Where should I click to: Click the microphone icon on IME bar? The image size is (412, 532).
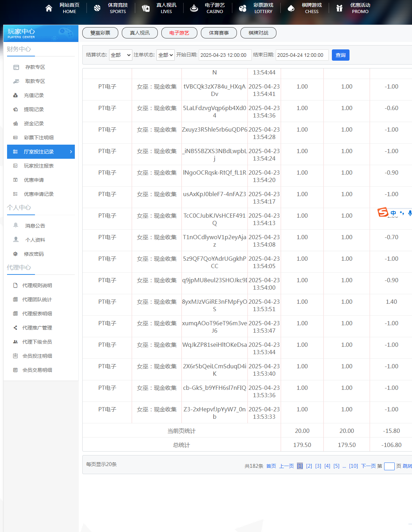(410, 213)
